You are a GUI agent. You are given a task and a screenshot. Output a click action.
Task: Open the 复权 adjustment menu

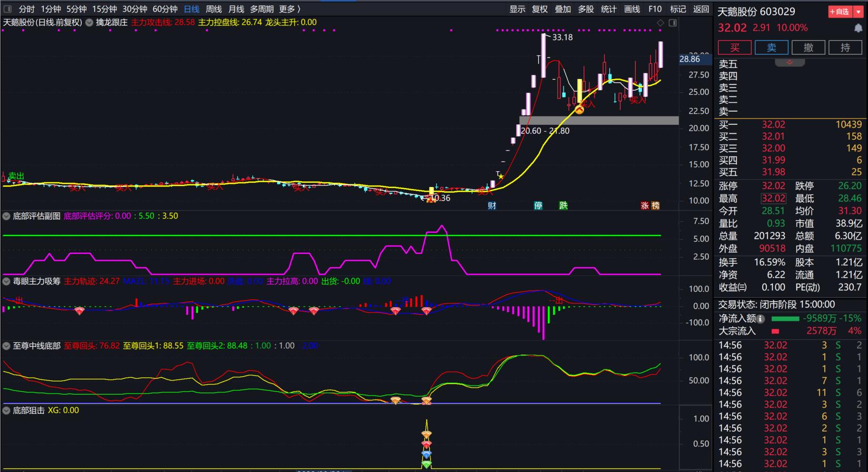[540, 9]
